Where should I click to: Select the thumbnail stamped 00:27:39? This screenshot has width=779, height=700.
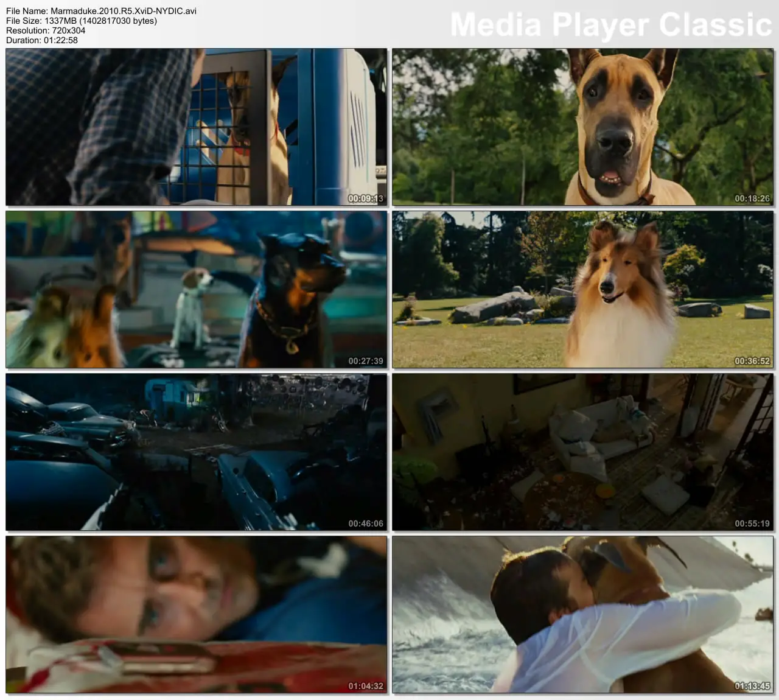coord(196,290)
